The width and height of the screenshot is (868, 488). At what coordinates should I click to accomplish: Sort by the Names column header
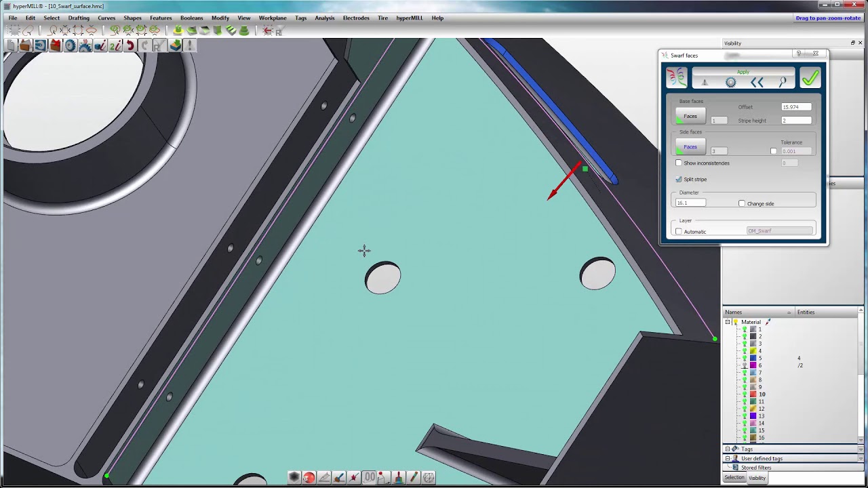[759, 312]
